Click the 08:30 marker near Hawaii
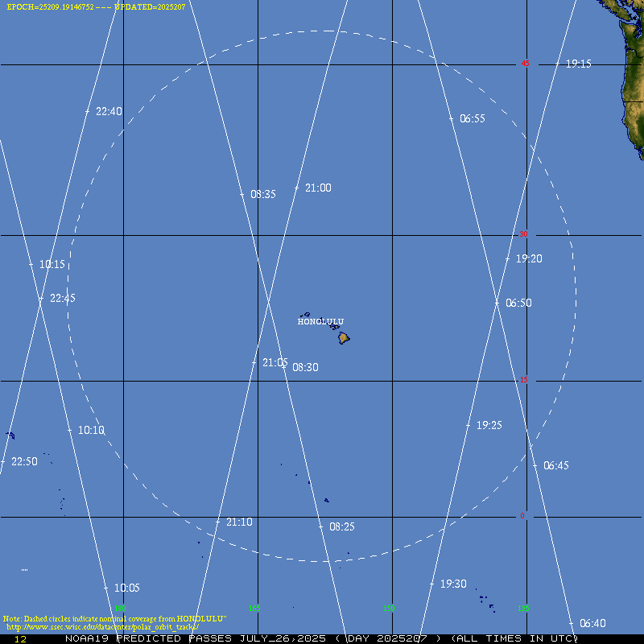The image size is (644, 644). (304, 367)
